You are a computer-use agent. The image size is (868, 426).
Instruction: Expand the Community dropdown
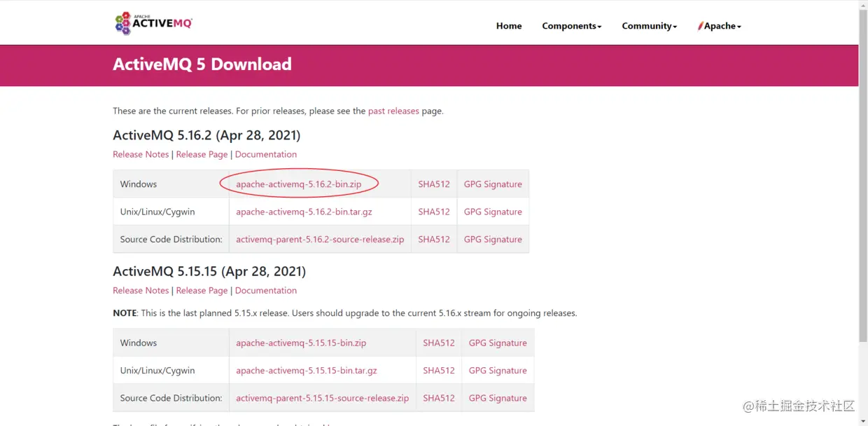click(x=648, y=25)
